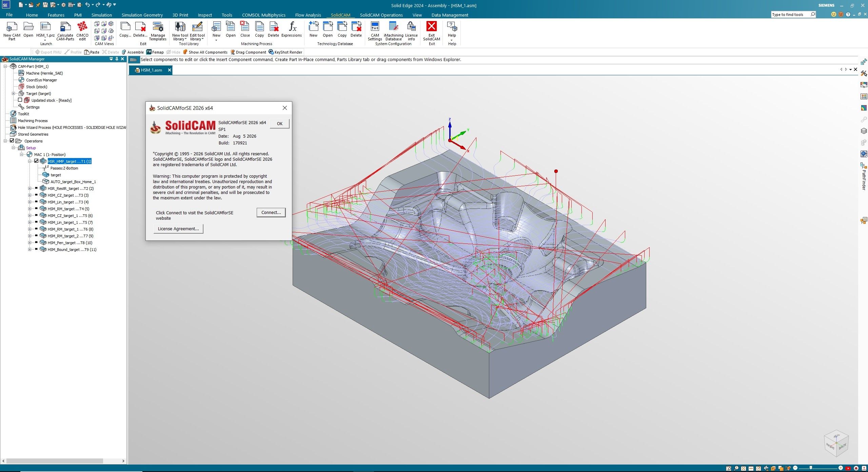This screenshot has height=472, width=868.
Task: Open the New tool library dropdown
Action: tap(180, 31)
